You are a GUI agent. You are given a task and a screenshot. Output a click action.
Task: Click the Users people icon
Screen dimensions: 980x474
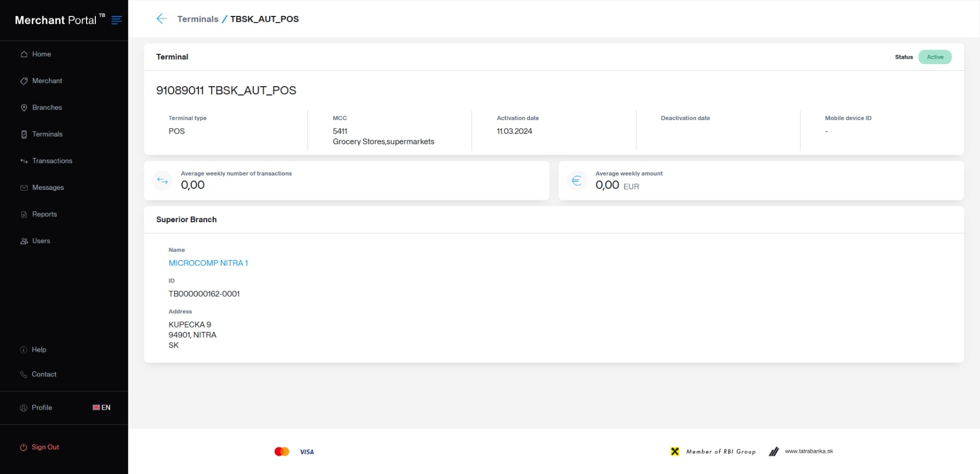click(24, 241)
